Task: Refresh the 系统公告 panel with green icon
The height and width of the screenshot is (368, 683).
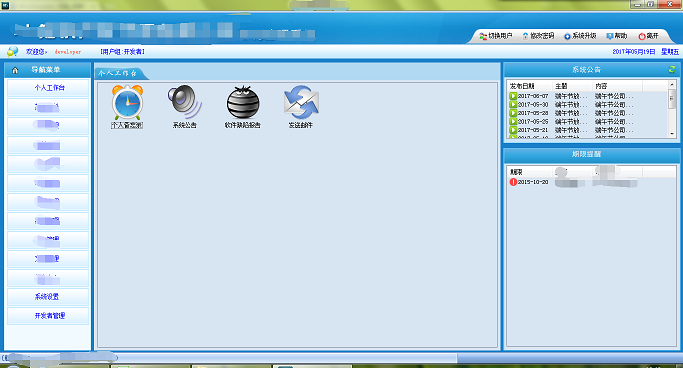Action: pyautogui.click(x=672, y=69)
